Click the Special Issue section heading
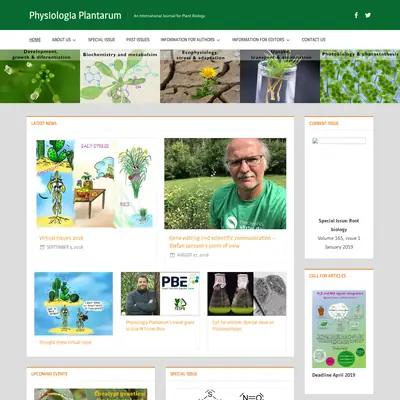The height and width of the screenshot is (400, 400). [184, 374]
